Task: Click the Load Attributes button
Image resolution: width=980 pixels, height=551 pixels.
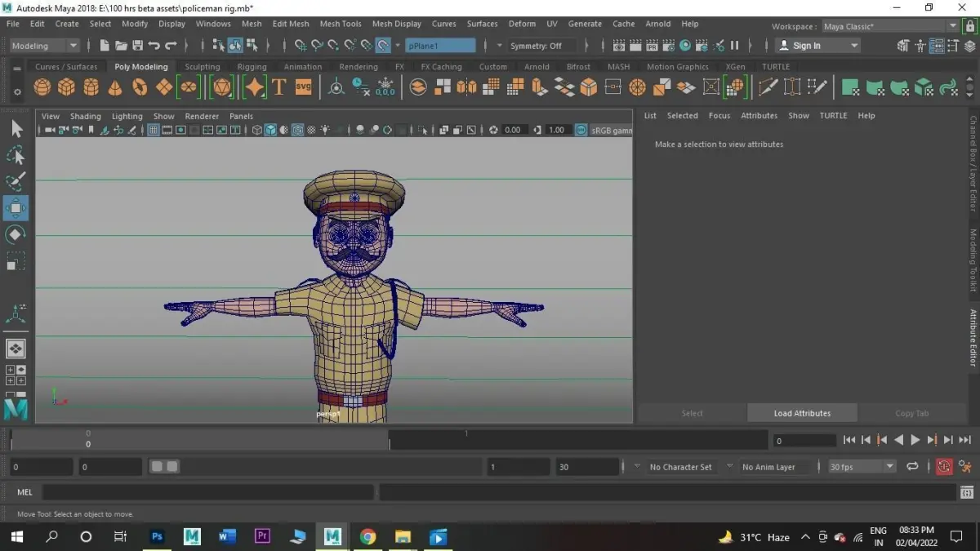Action: click(802, 413)
